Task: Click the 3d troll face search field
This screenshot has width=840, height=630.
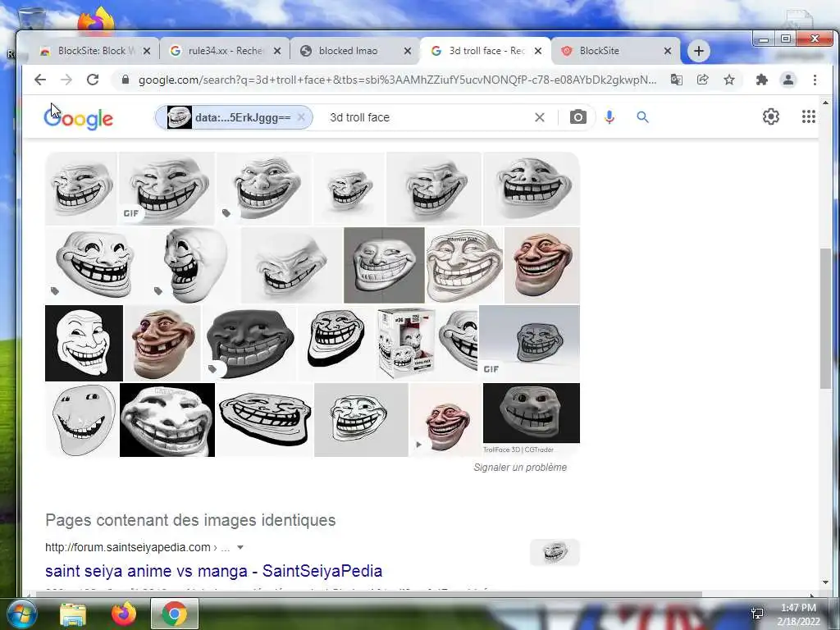Action: point(428,117)
